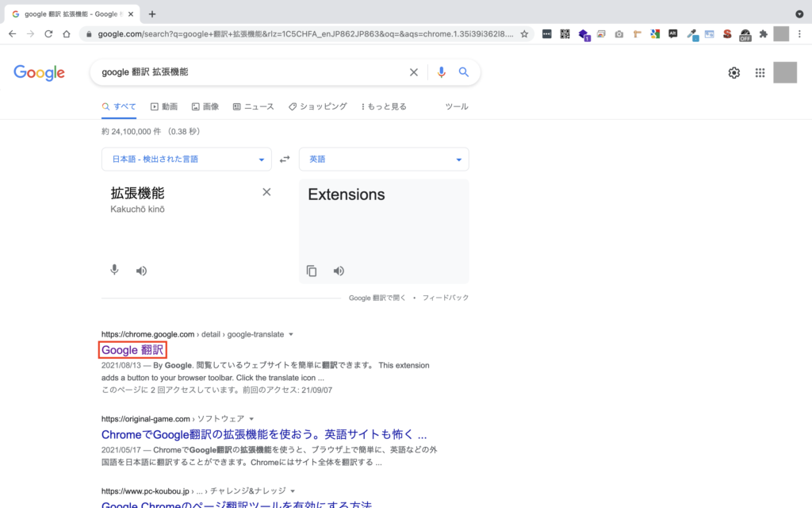Open the purple extension with badge 1
812x508 pixels.
click(x=584, y=35)
